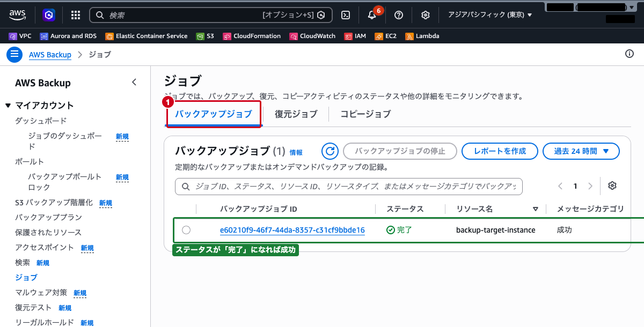Image resolution: width=644 pixels, height=327 pixels.
Task: Click AWS Backup breadcrumb link
Action: (x=50, y=55)
